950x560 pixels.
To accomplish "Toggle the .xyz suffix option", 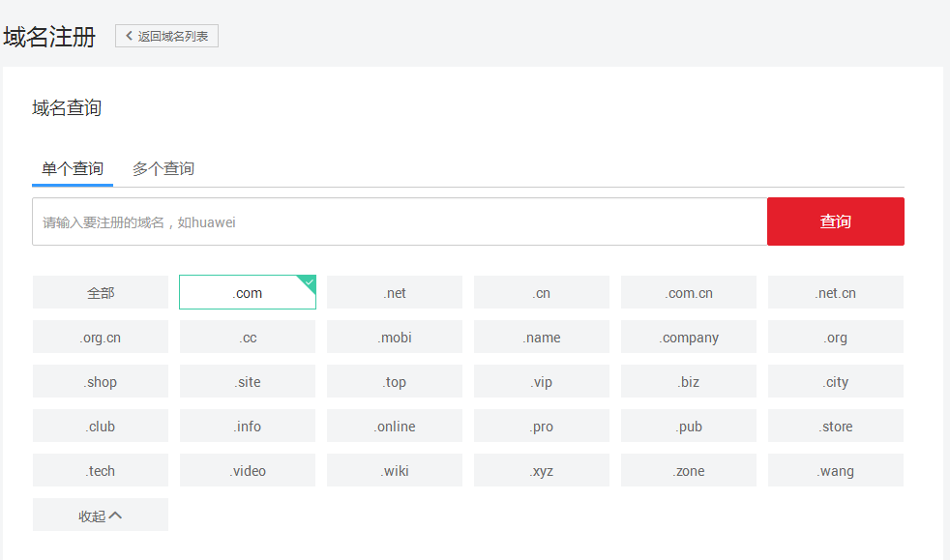I will click(542, 471).
